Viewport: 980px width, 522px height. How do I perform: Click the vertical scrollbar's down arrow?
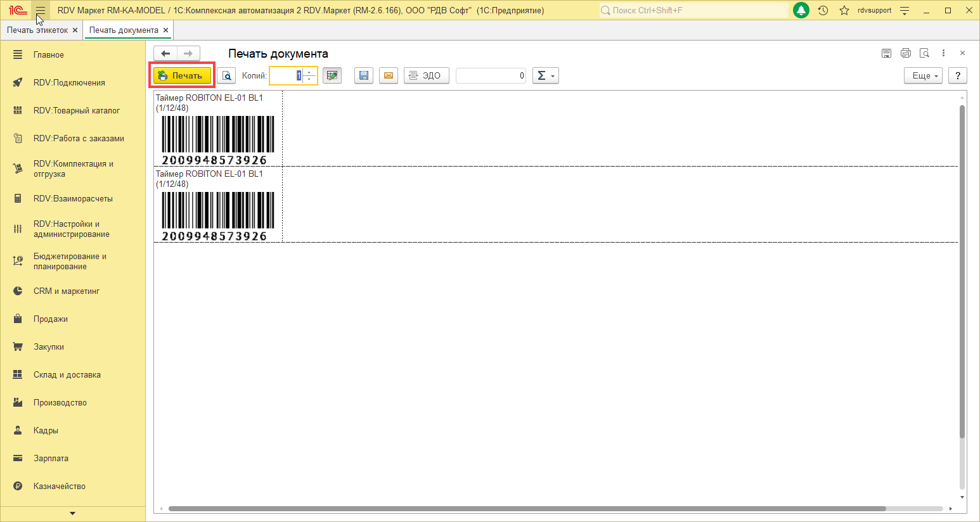click(x=962, y=497)
